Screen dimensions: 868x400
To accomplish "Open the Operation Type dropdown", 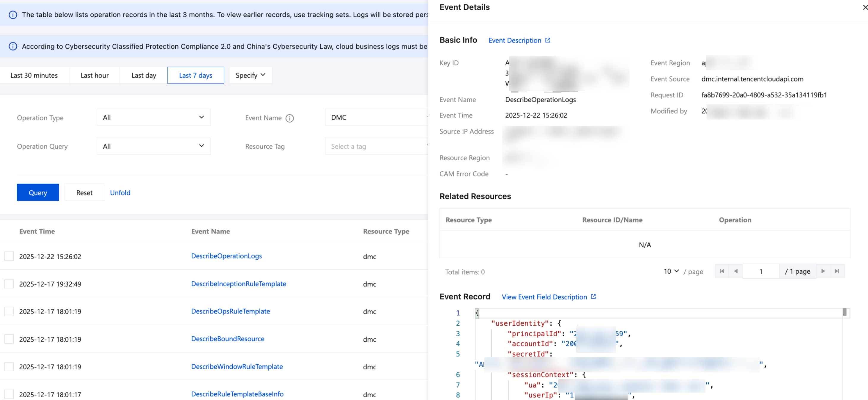I will click(154, 117).
